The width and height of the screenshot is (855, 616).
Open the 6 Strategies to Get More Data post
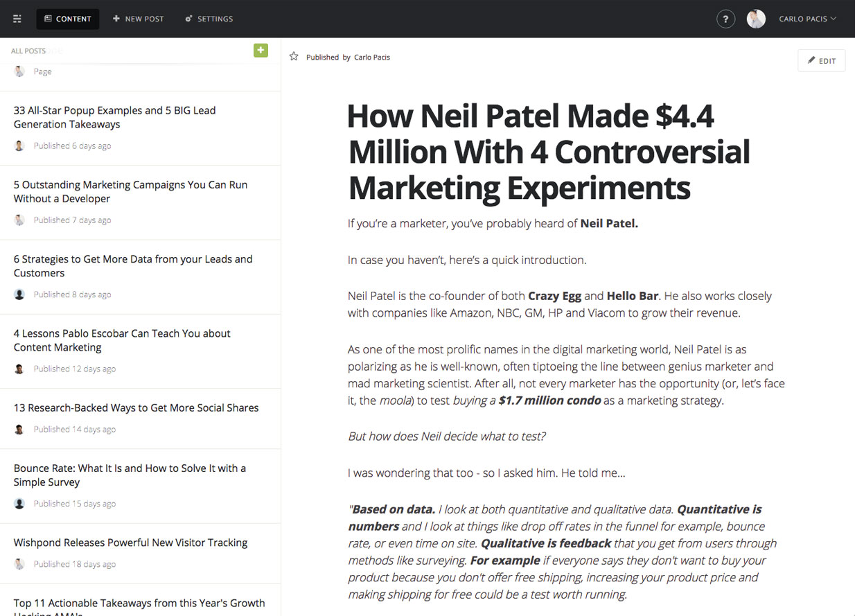[133, 265]
